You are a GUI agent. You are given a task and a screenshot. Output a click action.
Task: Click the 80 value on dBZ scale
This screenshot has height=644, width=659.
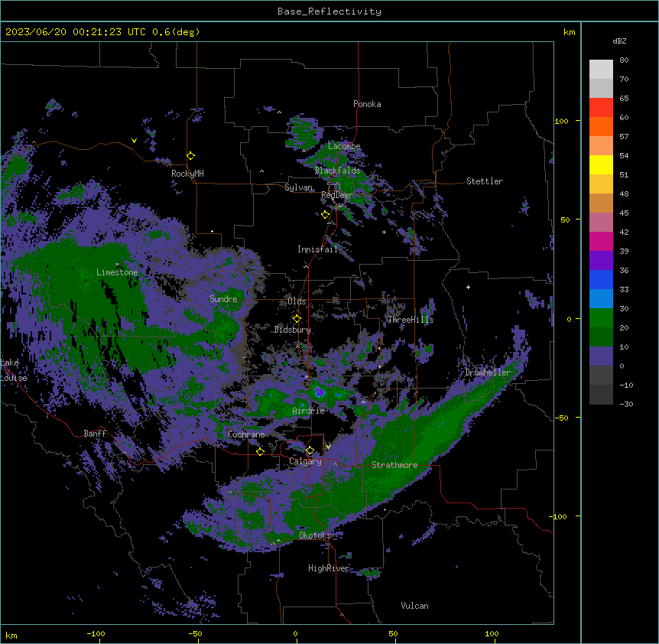pyautogui.click(x=624, y=60)
